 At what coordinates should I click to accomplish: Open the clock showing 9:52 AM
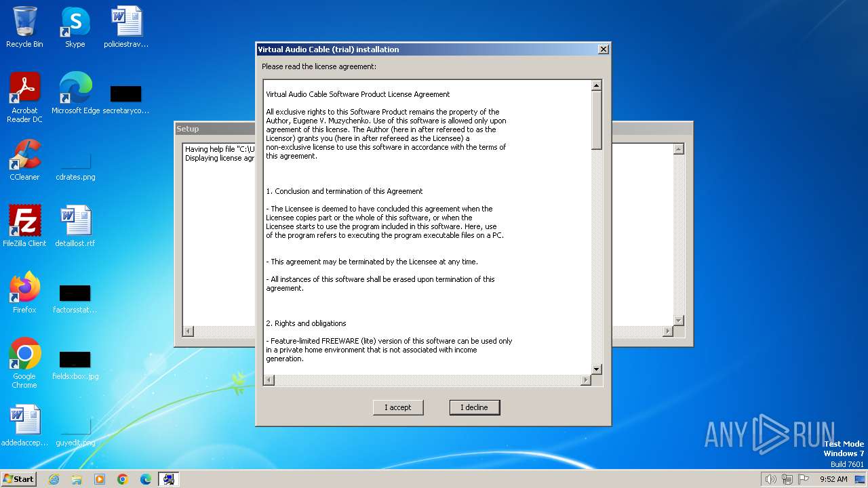point(833,479)
